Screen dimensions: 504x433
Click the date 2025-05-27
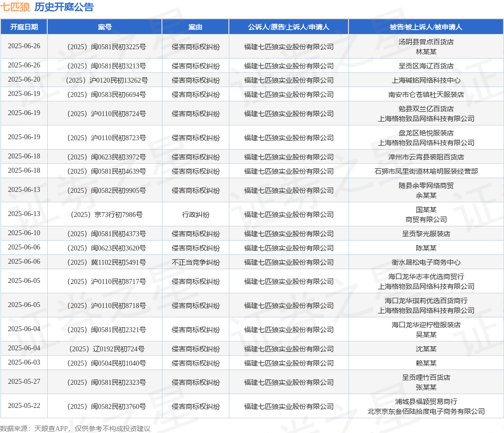click(24, 382)
